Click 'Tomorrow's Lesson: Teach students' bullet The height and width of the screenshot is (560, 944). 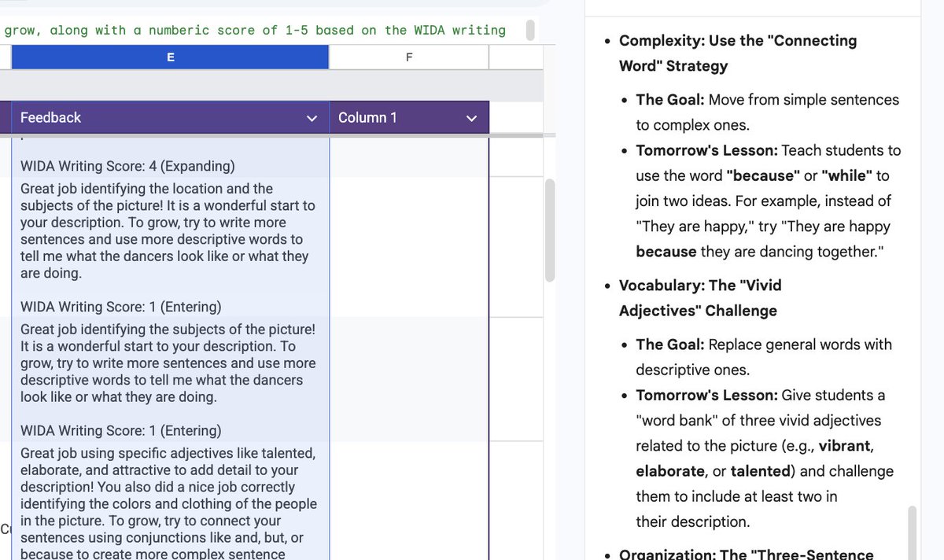[x=769, y=201]
